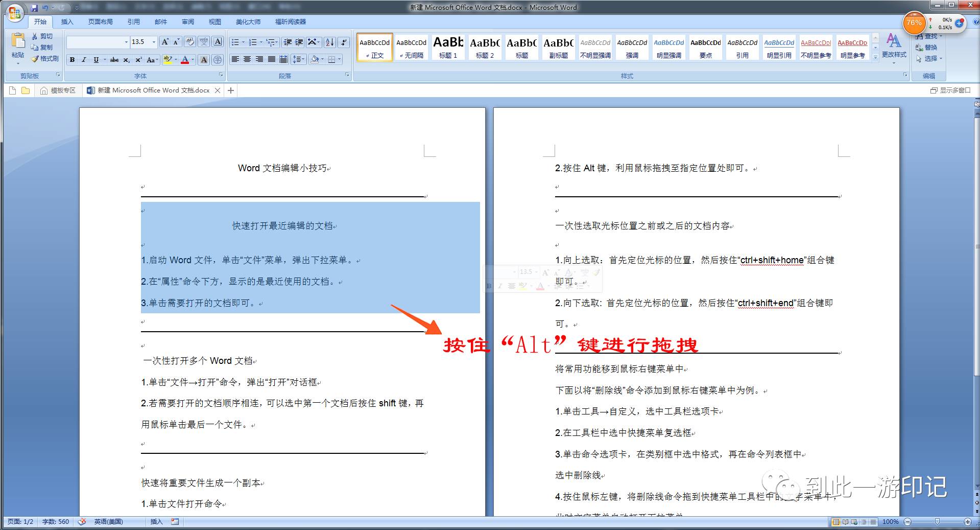Image resolution: width=980 pixels, height=530 pixels.
Task: Toggle bold formatting
Action: click(72, 60)
